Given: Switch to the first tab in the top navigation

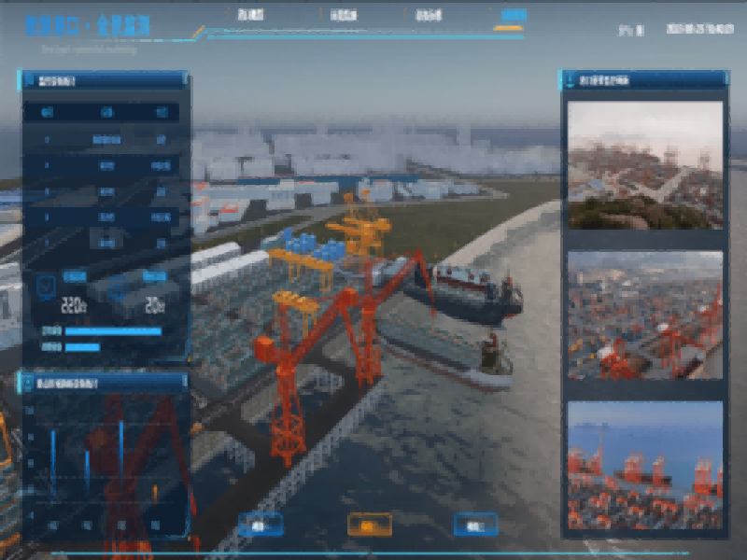Looking at the screenshot, I should (248, 16).
